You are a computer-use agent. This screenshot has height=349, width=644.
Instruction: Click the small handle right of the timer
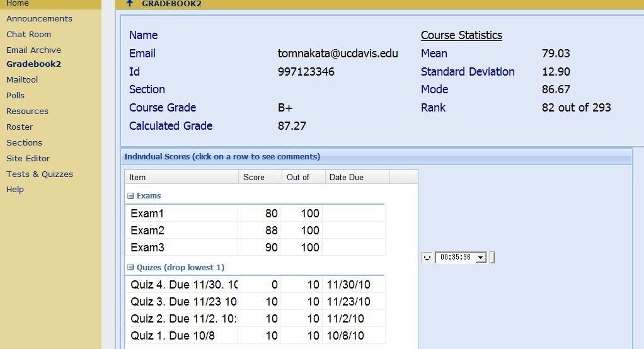pos(492,258)
